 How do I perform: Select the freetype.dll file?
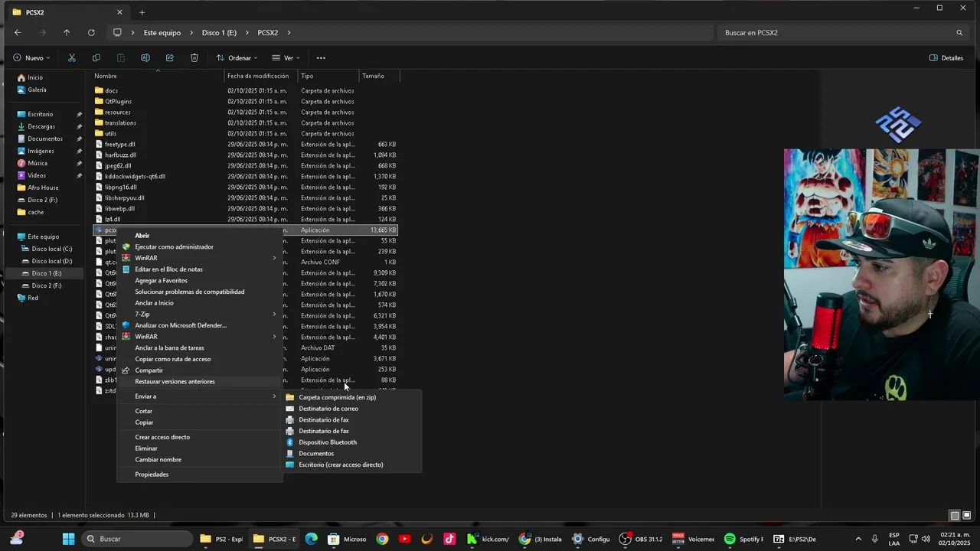click(119, 144)
